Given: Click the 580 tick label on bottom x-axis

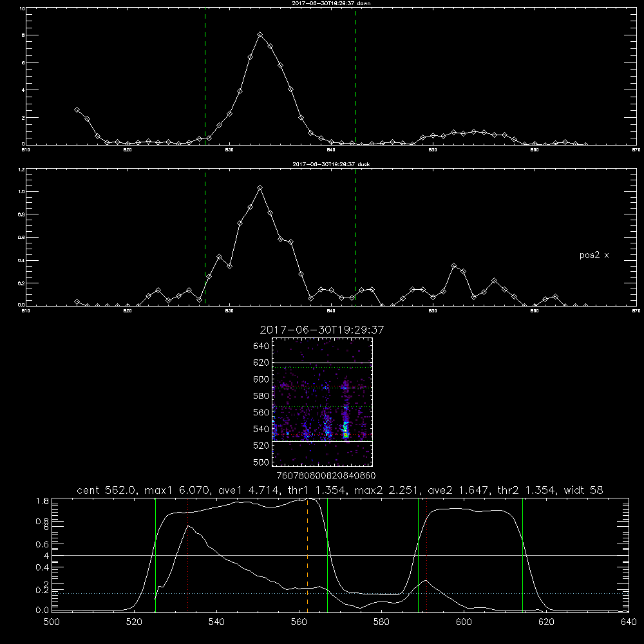Looking at the screenshot, I should point(381,622).
